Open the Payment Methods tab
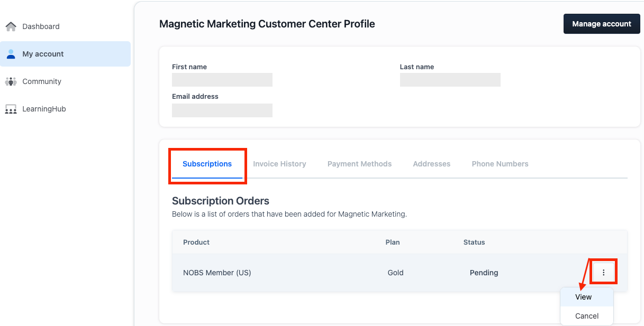The width and height of the screenshot is (644, 326). pos(359,164)
